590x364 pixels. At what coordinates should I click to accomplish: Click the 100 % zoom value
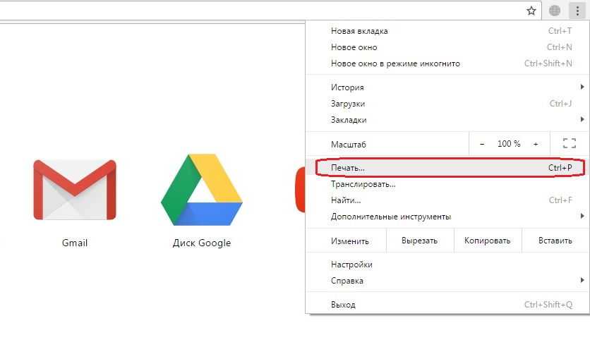tap(509, 144)
